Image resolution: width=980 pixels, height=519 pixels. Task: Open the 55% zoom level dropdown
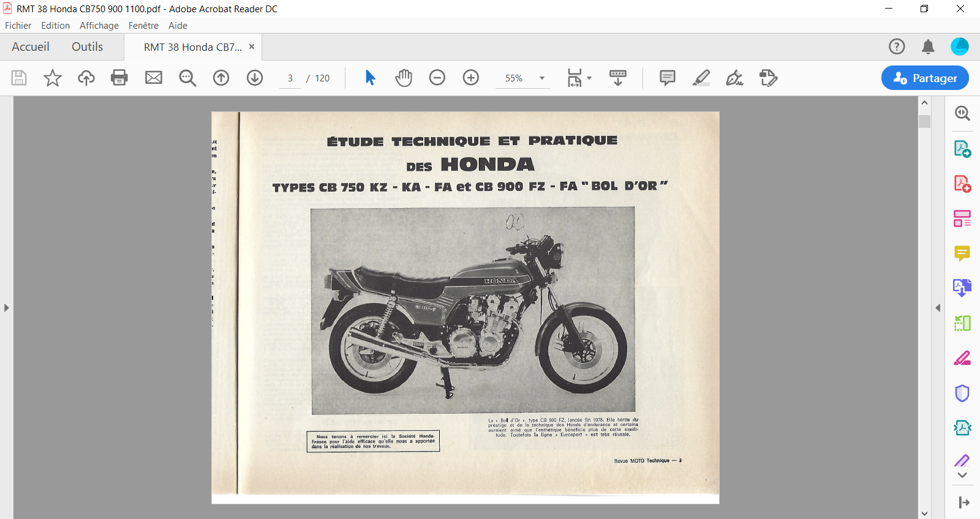541,78
